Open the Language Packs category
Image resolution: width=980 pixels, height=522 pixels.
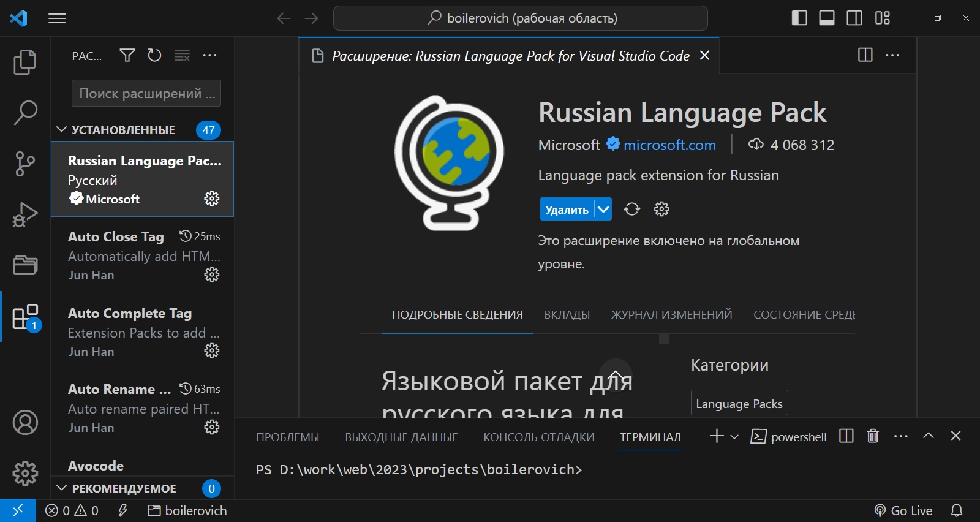(739, 403)
